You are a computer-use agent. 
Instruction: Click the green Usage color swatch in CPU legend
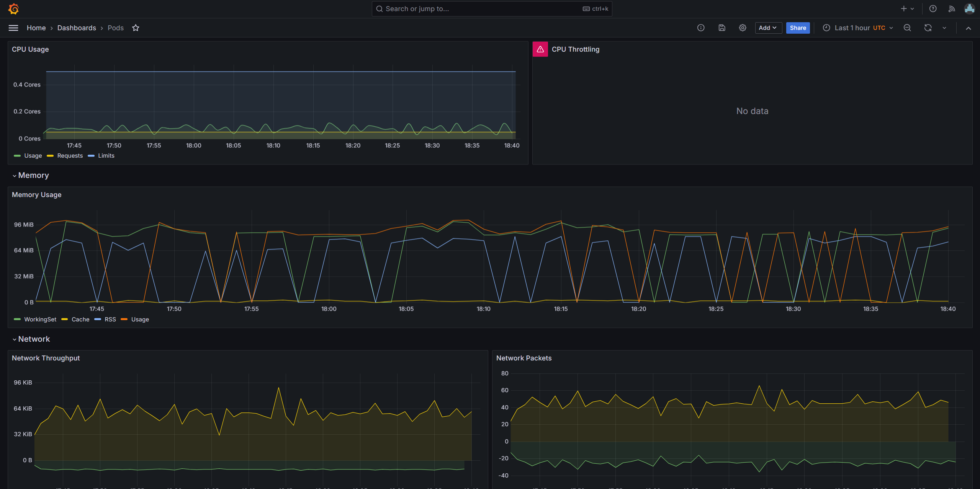pyautogui.click(x=17, y=156)
